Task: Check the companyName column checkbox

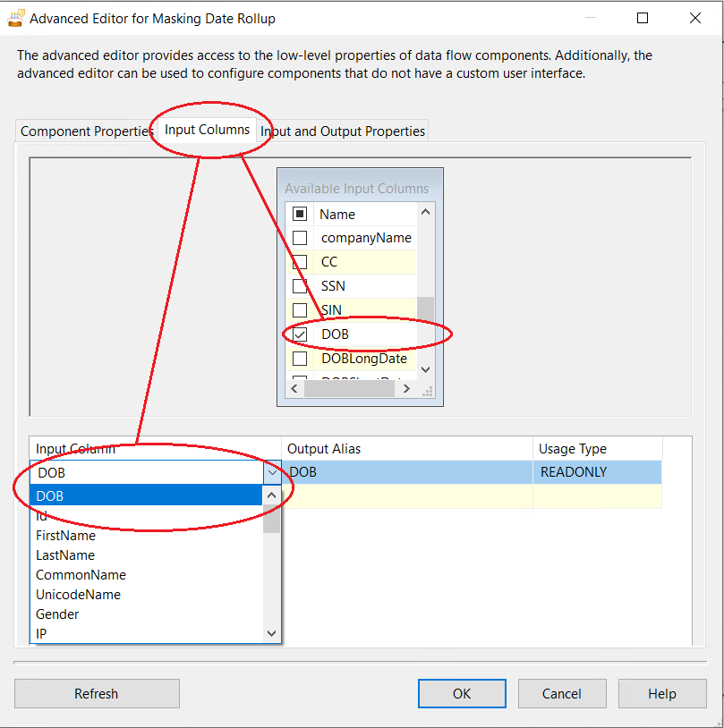Action: coord(301,238)
